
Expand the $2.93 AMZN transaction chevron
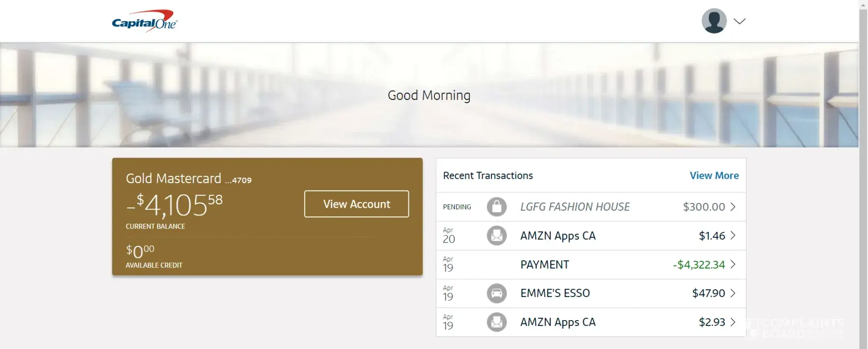[733, 322]
